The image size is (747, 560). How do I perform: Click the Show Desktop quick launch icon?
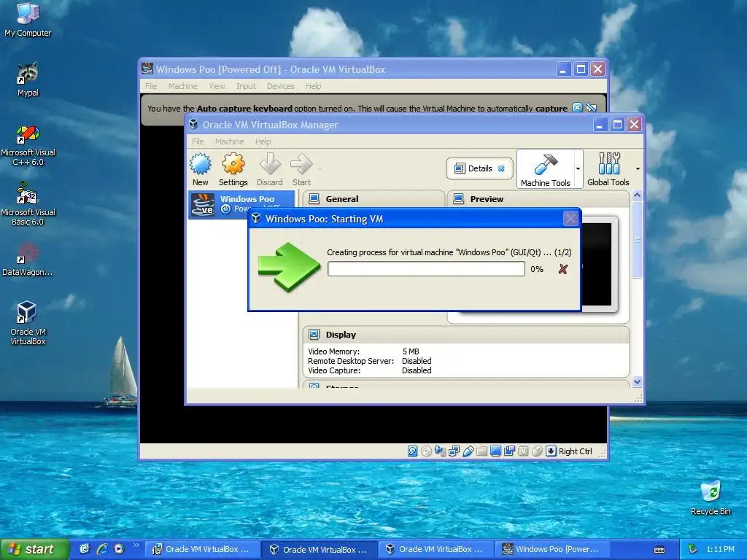click(85, 549)
